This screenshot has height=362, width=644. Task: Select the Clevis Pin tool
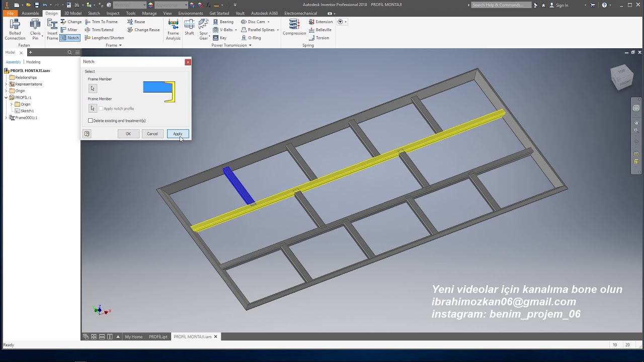pyautogui.click(x=35, y=30)
